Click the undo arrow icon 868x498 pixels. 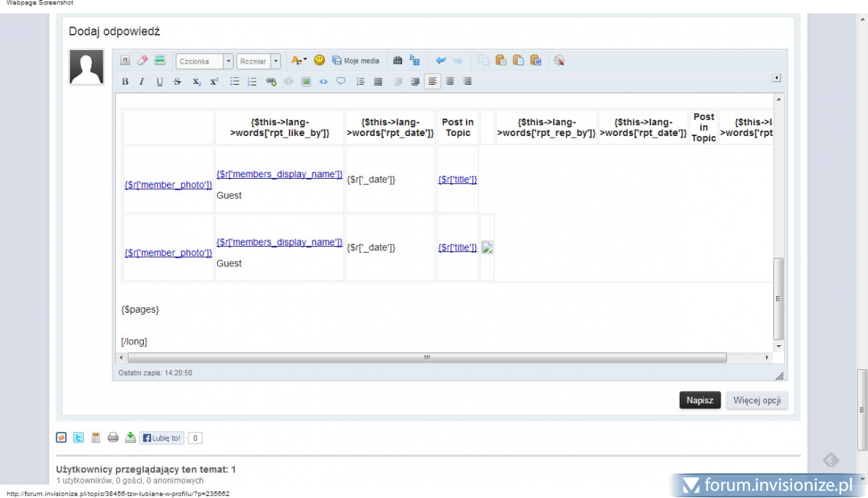(441, 61)
